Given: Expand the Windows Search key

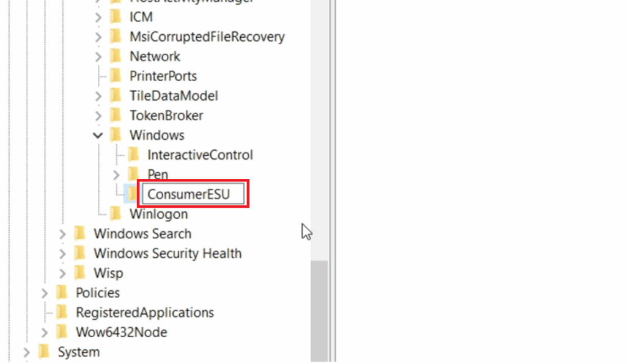Looking at the screenshot, I should (62, 234).
